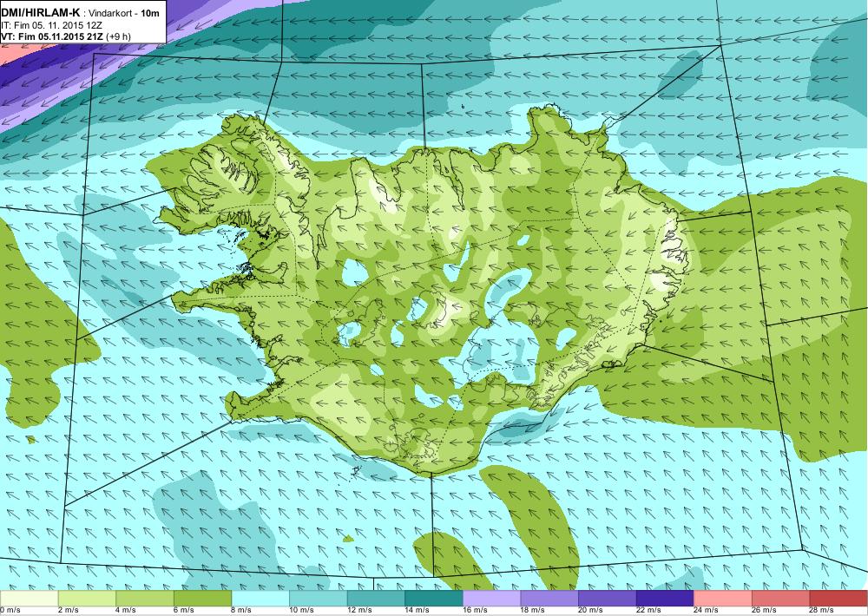
Task: Click the violet 20–22 m/s legend swatch
Action: point(608,599)
